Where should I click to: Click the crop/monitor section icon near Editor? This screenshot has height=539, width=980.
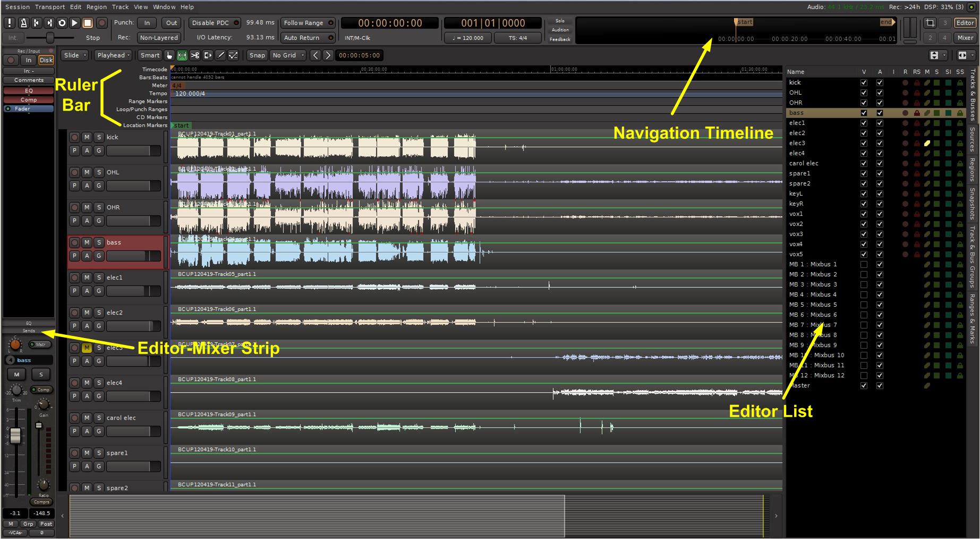930,23
